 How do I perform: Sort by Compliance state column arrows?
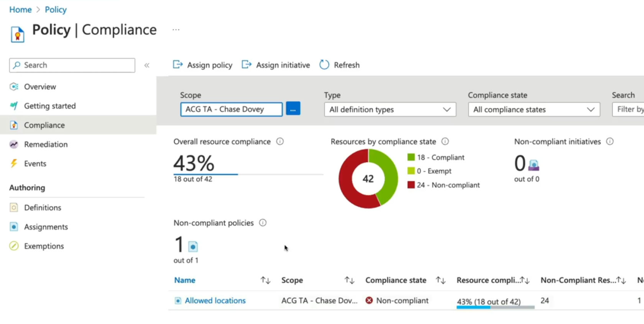(x=440, y=280)
